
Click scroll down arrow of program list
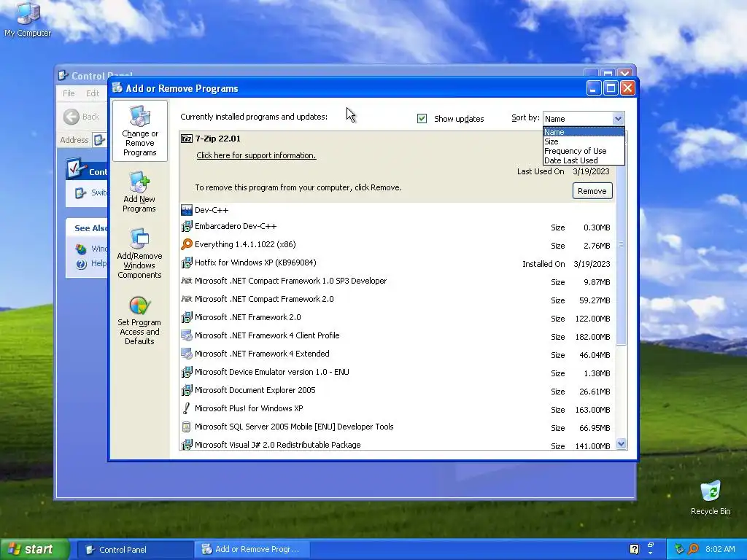(x=621, y=444)
